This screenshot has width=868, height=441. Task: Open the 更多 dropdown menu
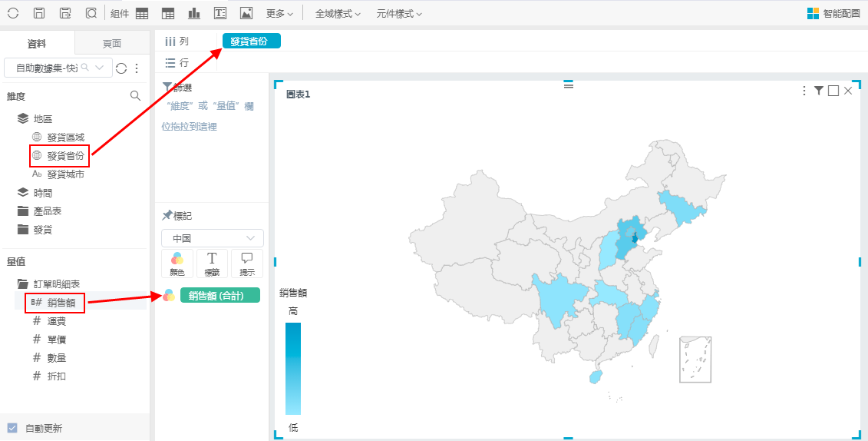279,13
